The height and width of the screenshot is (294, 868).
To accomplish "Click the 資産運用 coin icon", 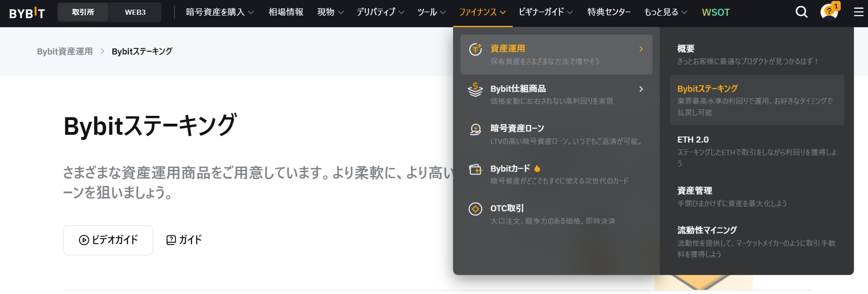I will [475, 49].
